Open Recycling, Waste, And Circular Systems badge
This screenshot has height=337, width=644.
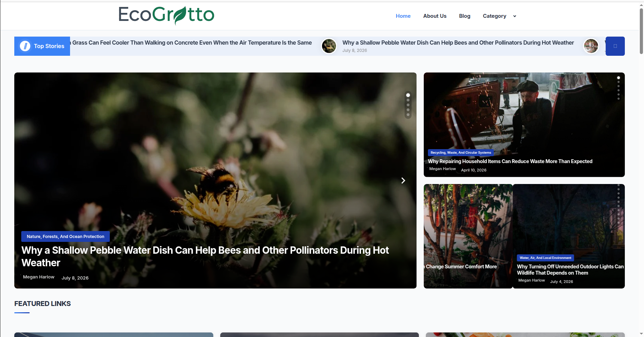pos(461,153)
